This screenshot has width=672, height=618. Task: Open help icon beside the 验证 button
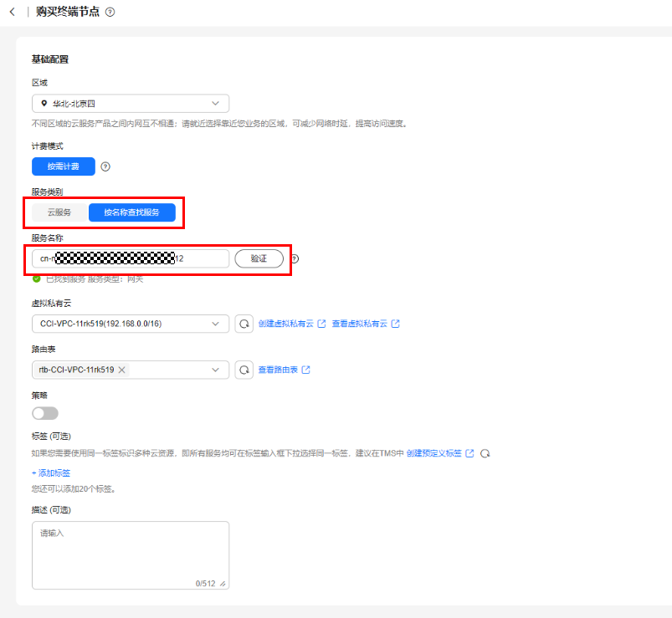(x=295, y=258)
